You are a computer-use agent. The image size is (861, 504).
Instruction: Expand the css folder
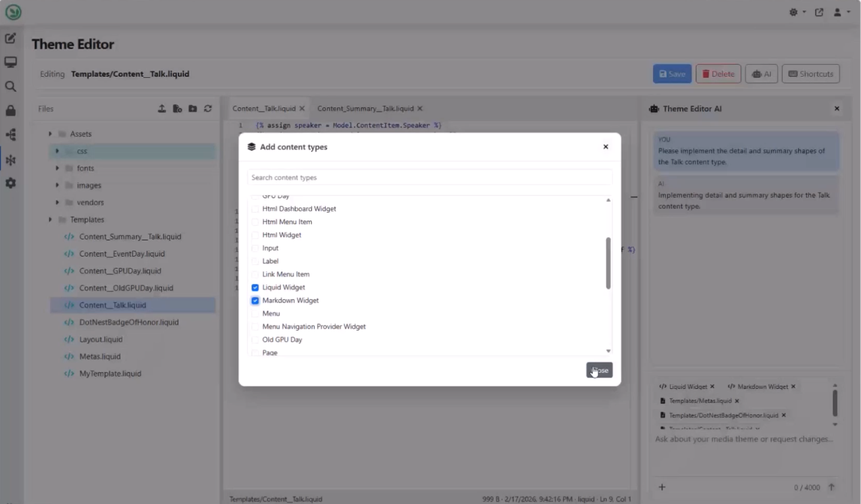coord(58,151)
